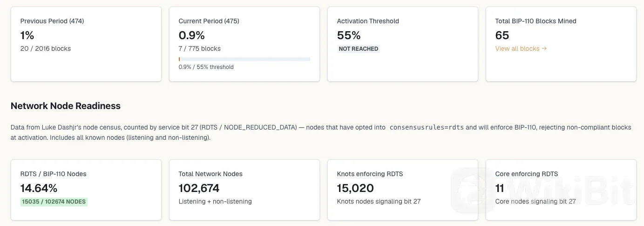Click the Core enforcing RDTS value 11

pos(500,188)
